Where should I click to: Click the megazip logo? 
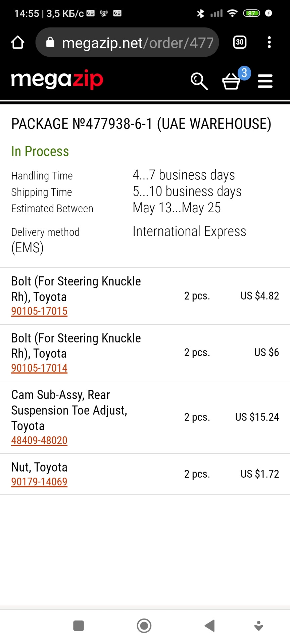pyautogui.click(x=57, y=80)
